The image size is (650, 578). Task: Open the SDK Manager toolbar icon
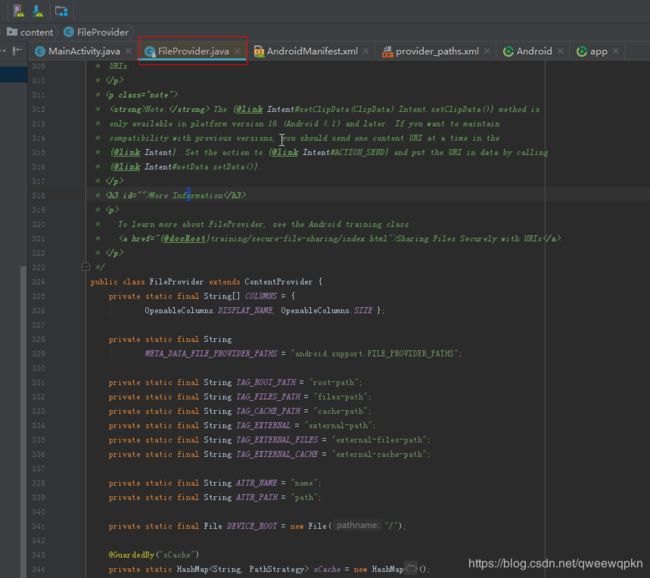tap(38, 10)
